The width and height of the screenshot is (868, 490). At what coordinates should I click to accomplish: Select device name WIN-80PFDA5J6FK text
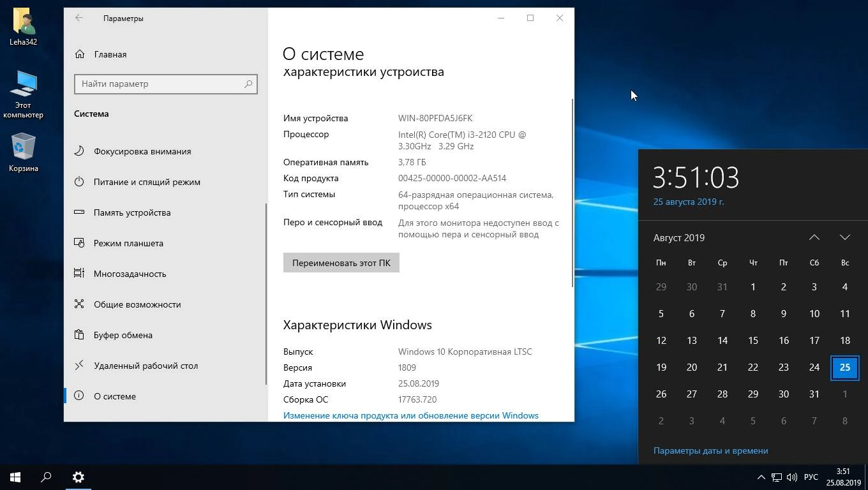(x=435, y=118)
